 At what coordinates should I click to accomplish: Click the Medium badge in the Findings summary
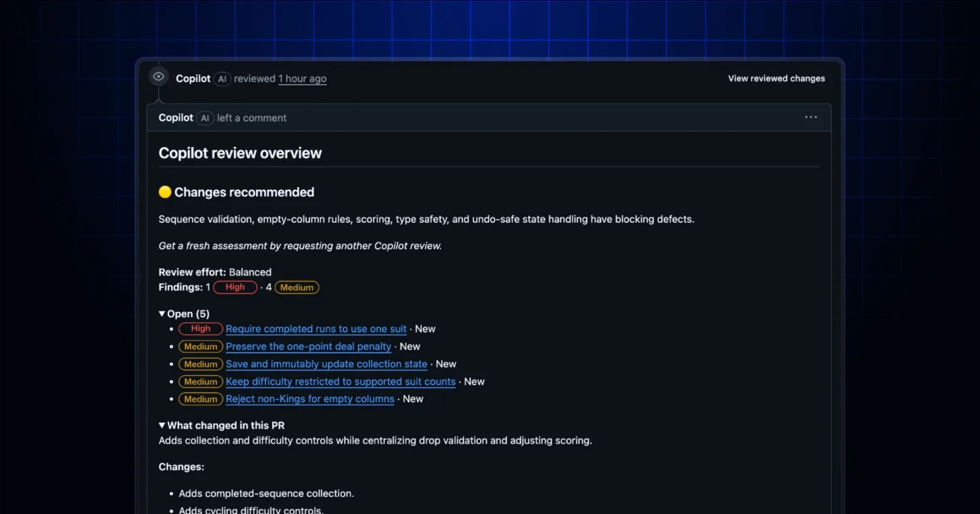coord(297,288)
